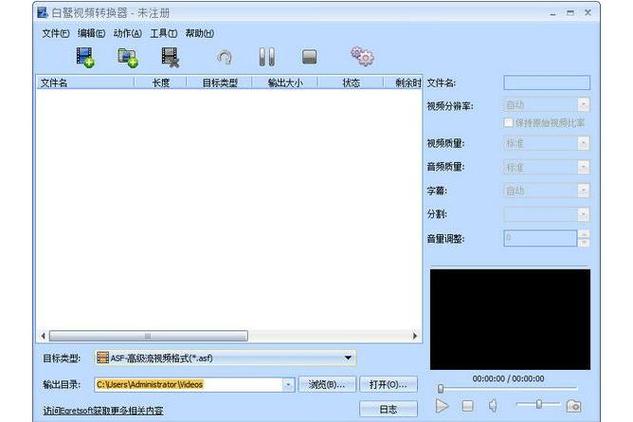Click the volume slider handle
Screen dimensions: 633x422
[539, 404]
